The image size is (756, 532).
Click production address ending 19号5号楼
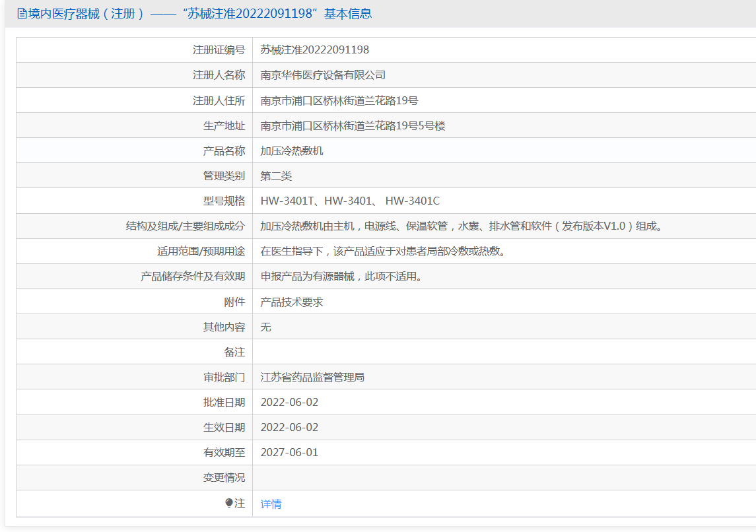point(353,126)
